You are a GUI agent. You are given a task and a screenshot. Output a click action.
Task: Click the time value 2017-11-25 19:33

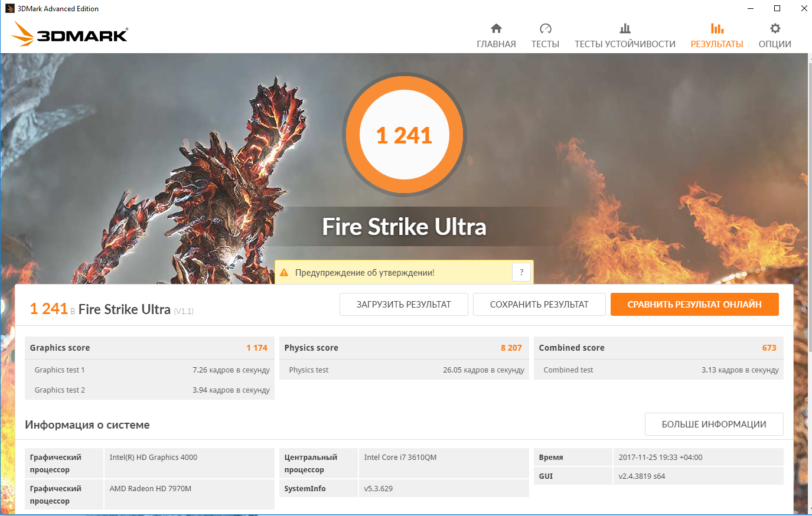pyautogui.click(x=660, y=458)
